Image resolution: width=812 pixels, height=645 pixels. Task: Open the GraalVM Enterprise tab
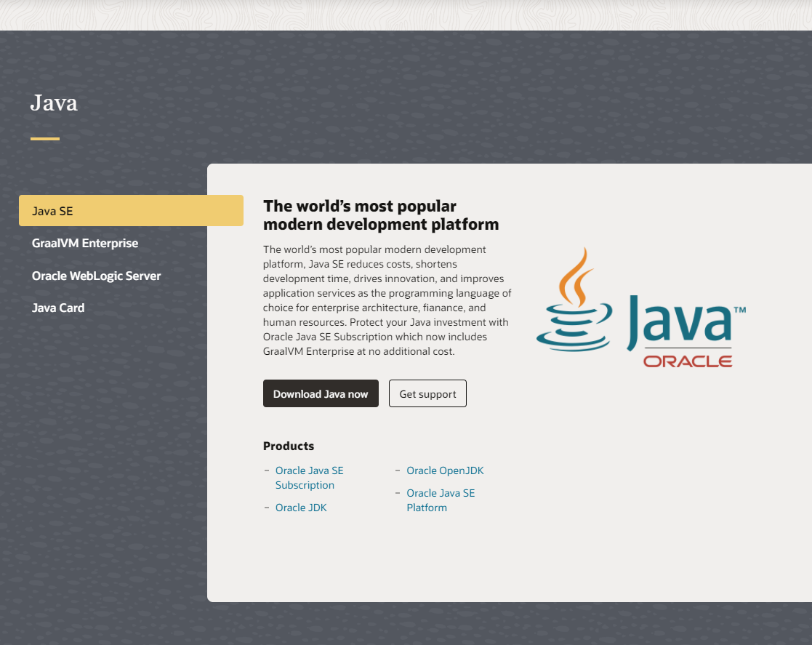coord(85,243)
